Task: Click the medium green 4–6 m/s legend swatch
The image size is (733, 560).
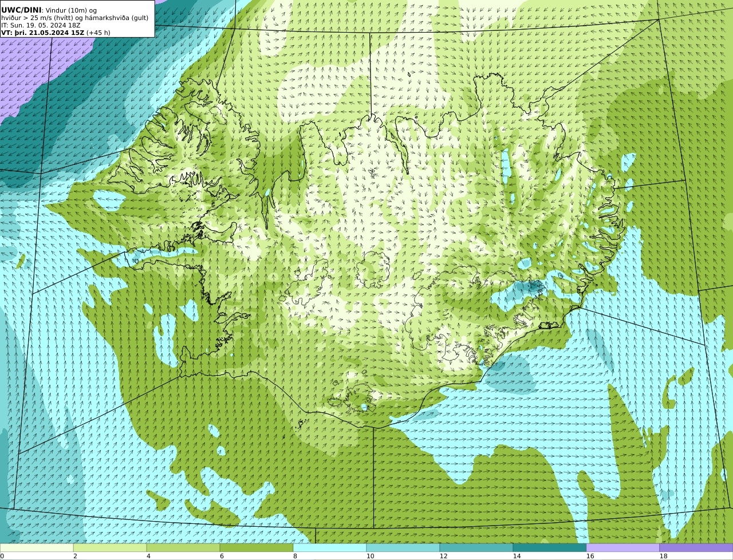Action: click(183, 547)
